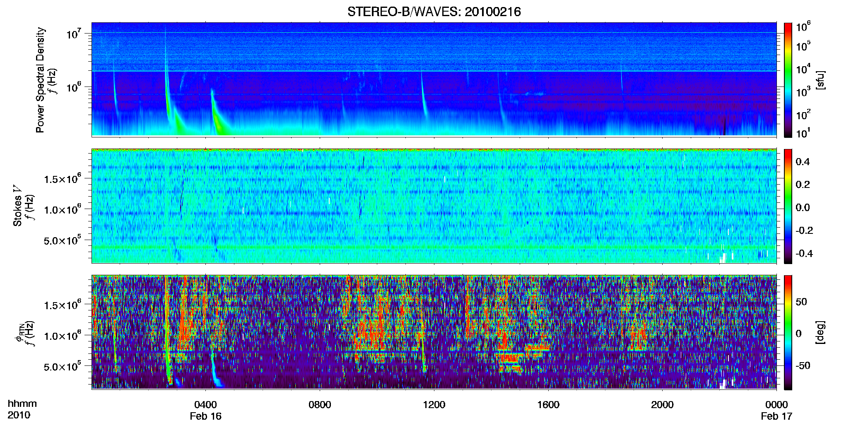Click inside the Stokes V spectrogram panel
The width and height of the screenshot is (868, 447).
tap(434, 206)
